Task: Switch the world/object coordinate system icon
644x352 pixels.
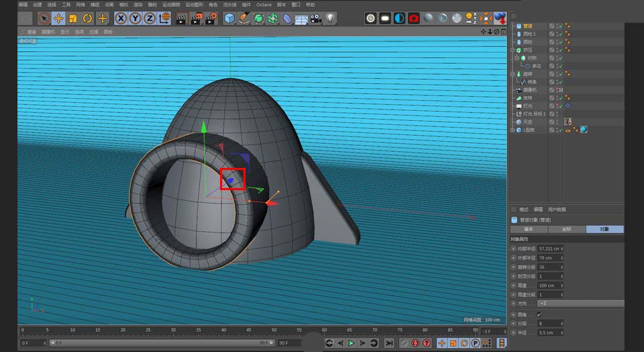Action: pyautogui.click(x=164, y=19)
